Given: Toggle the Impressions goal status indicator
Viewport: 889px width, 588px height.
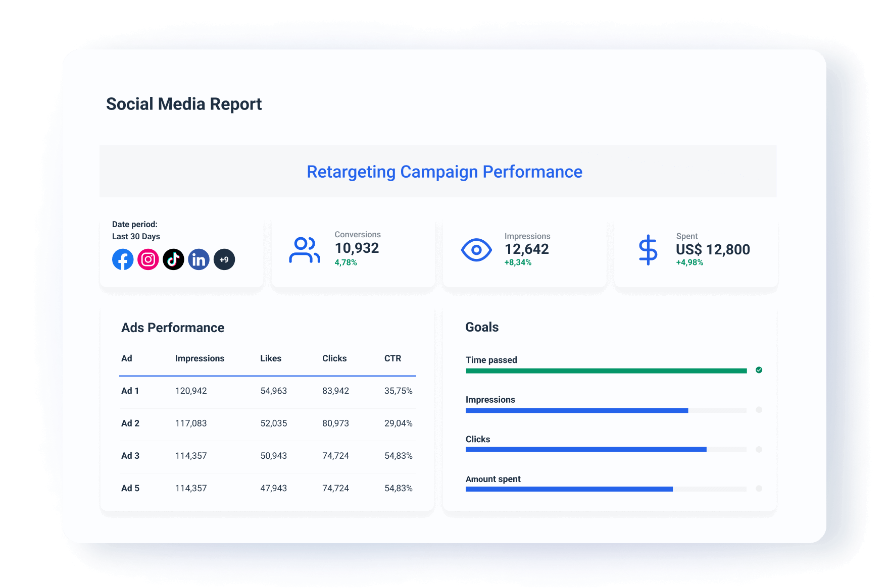Looking at the screenshot, I should coord(759,410).
